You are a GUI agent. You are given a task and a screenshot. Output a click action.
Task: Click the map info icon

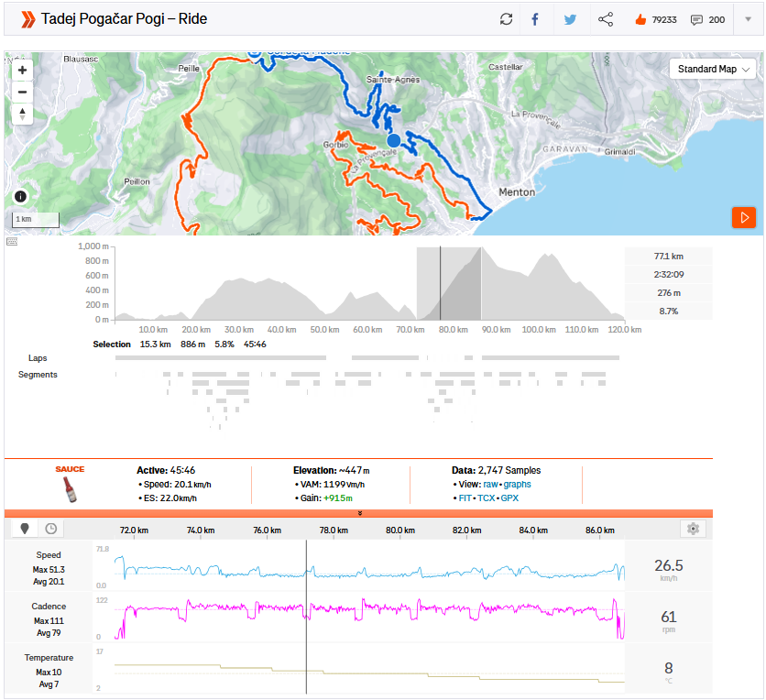(20, 196)
